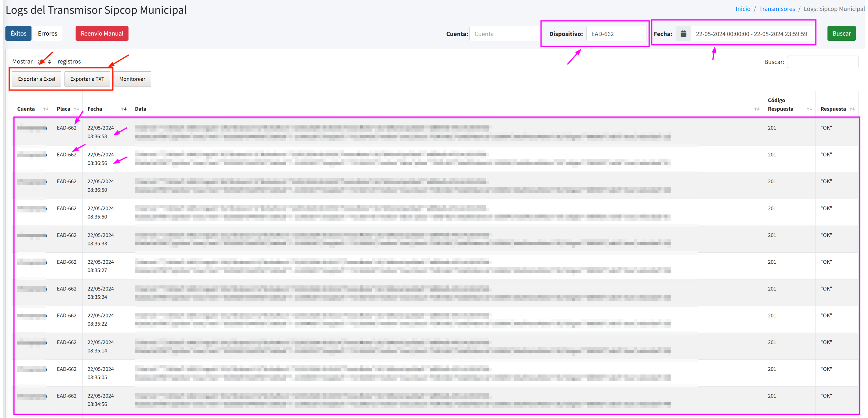Sort table by Cuenta column arrows
Image resolution: width=868 pixels, height=418 pixels.
click(46, 109)
